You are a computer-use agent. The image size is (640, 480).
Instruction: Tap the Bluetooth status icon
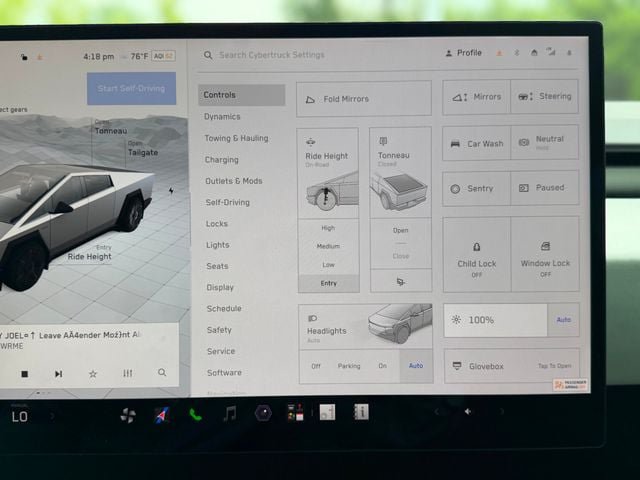[x=516, y=53]
